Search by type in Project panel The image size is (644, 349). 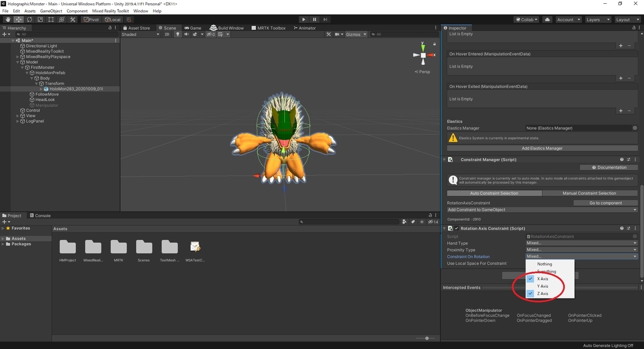404,222
